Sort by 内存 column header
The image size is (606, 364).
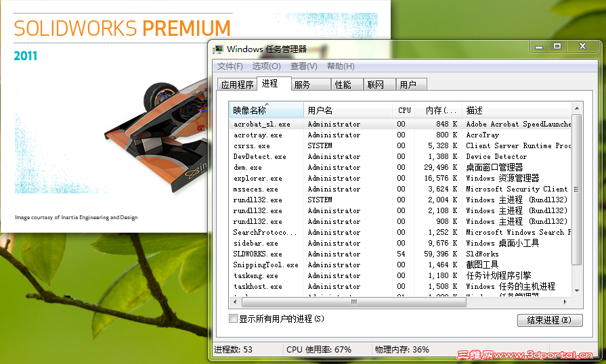tap(438, 110)
